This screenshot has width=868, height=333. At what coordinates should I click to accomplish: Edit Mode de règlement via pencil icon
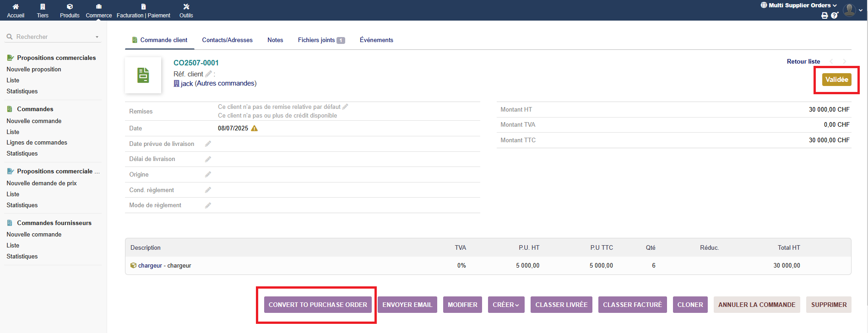208,205
